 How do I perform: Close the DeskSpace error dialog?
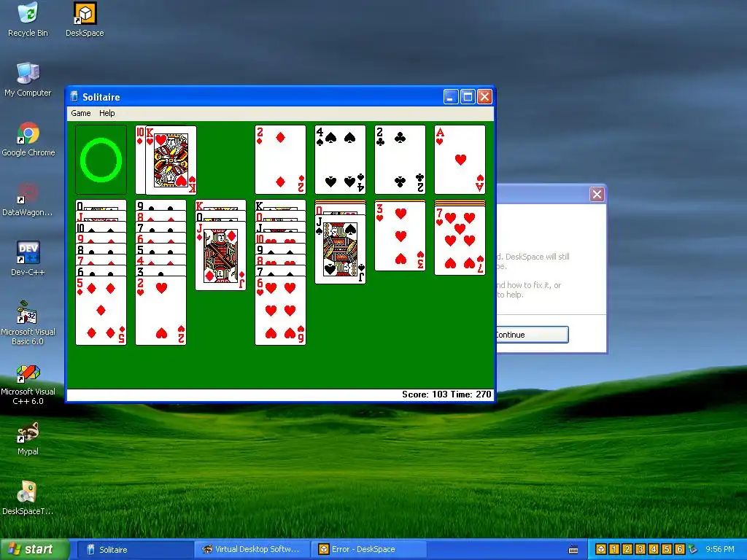pyautogui.click(x=597, y=194)
